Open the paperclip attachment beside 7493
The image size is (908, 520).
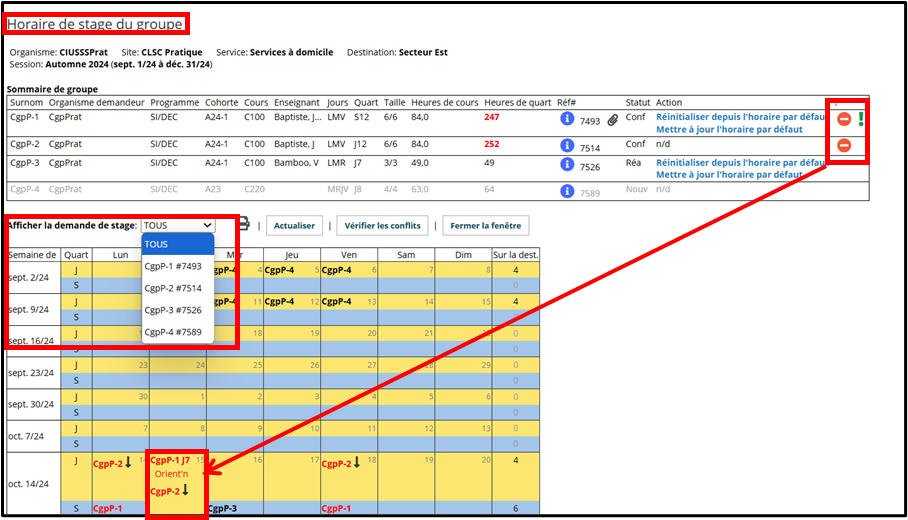click(x=613, y=120)
